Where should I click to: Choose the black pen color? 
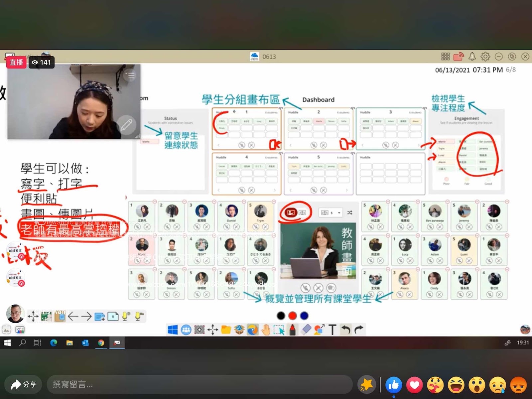tap(281, 316)
